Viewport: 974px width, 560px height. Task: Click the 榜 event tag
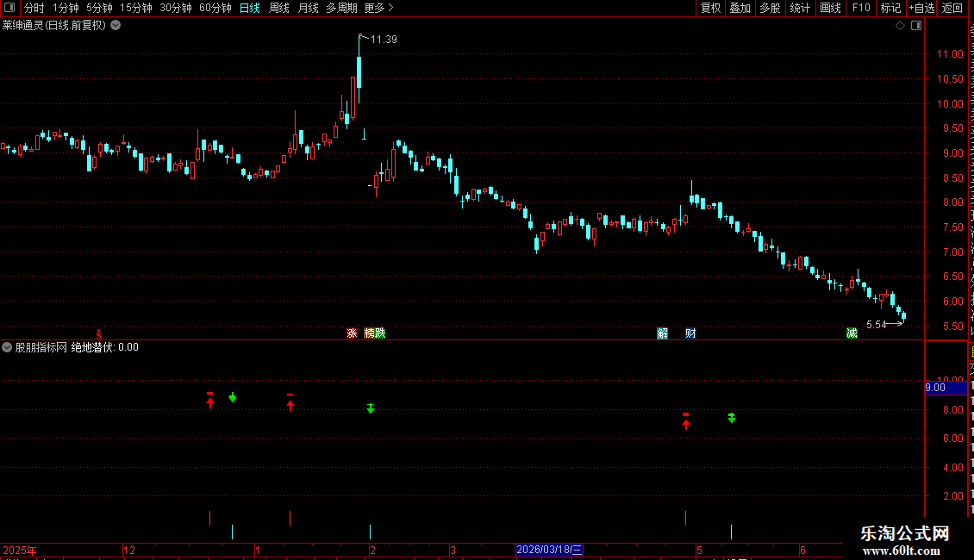tap(370, 333)
